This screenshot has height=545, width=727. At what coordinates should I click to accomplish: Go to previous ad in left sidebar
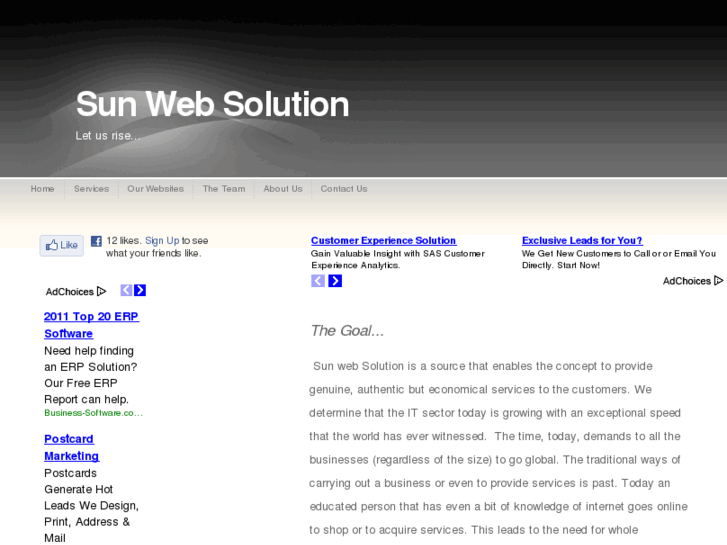(x=126, y=290)
